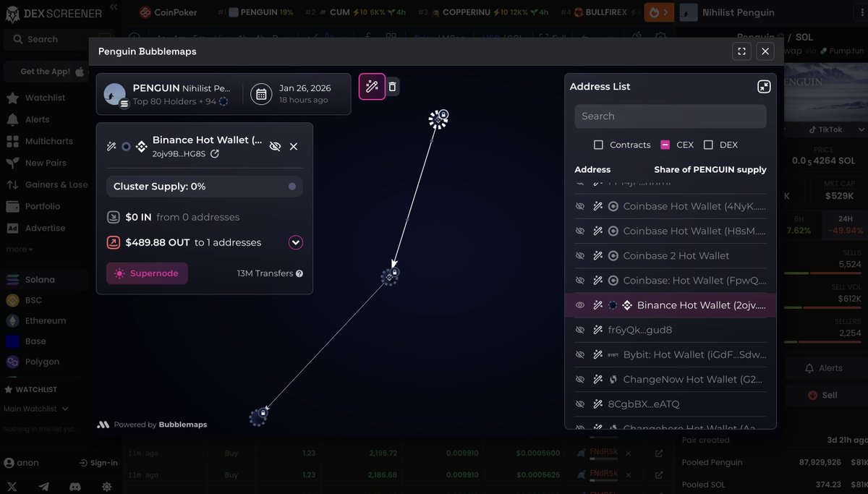
Task: Click the top bubble node in the map
Action: tap(438, 119)
